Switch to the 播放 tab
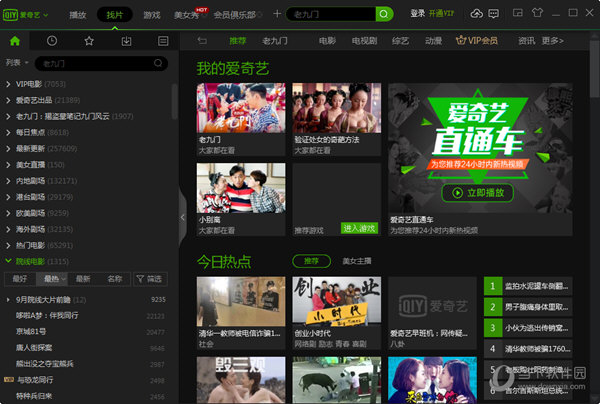 click(78, 15)
